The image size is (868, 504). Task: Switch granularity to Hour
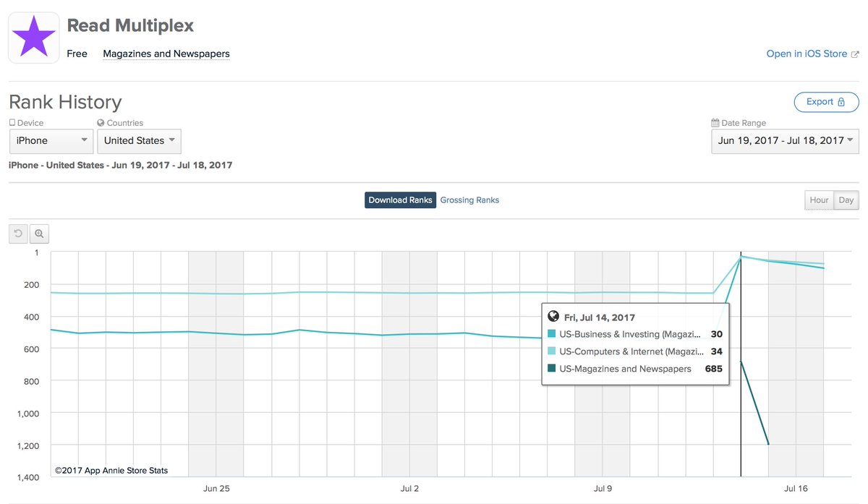[819, 200]
